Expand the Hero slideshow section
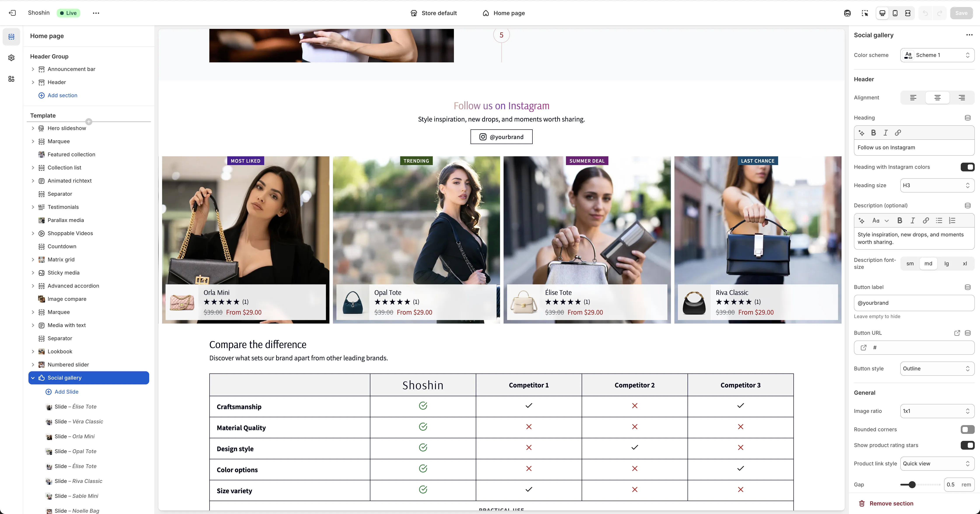The height and width of the screenshot is (514, 980). 33,128
